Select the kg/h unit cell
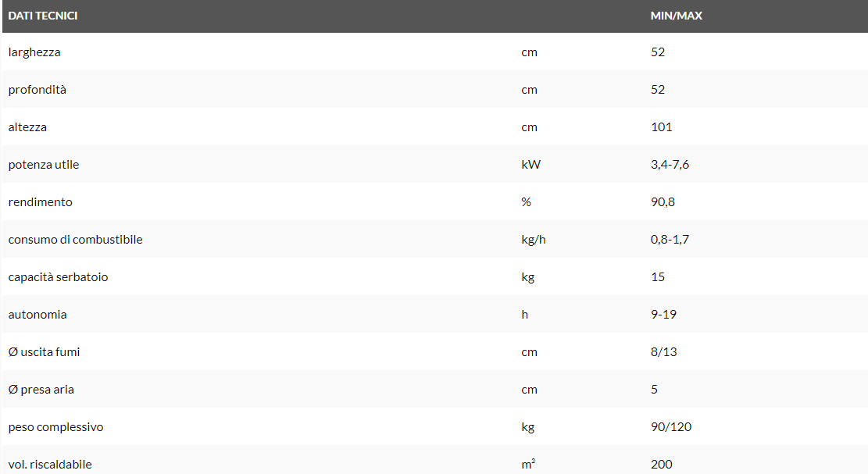Screen dimensions: 868x474 [x=534, y=240]
